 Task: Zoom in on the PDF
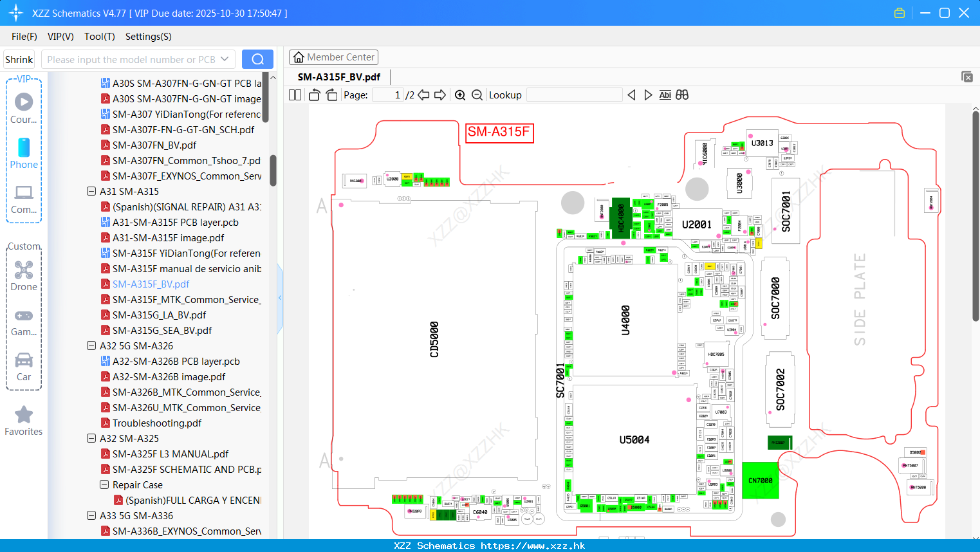click(x=460, y=95)
